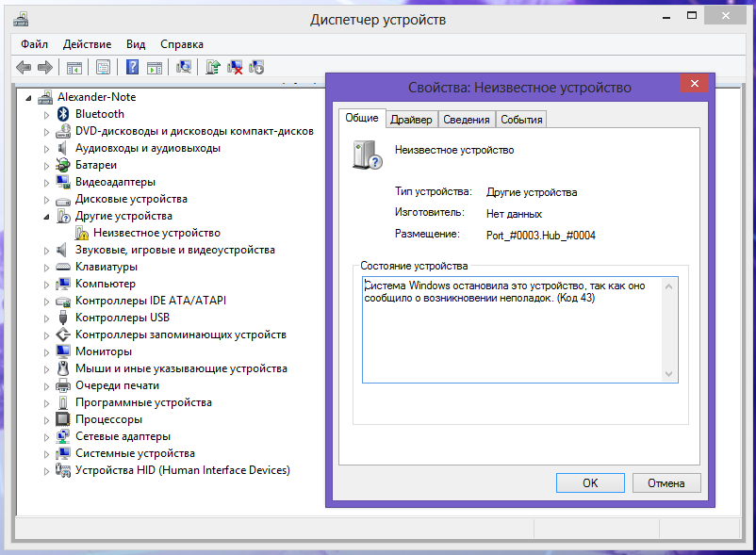Collapse the Alexander-Note root node
Viewport: 756px width, 555px height.
[x=29, y=97]
